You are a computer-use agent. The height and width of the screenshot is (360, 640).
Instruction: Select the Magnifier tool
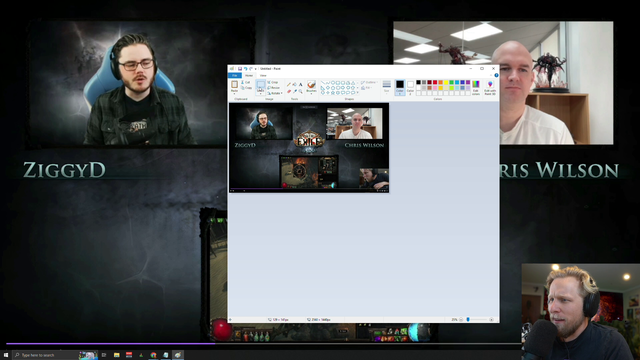click(x=301, y=91)
